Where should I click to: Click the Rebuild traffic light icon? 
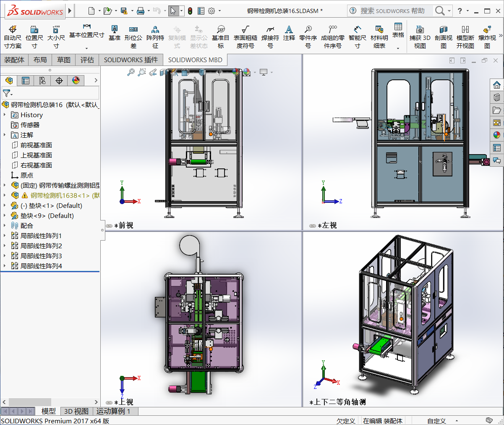[190, 11]
